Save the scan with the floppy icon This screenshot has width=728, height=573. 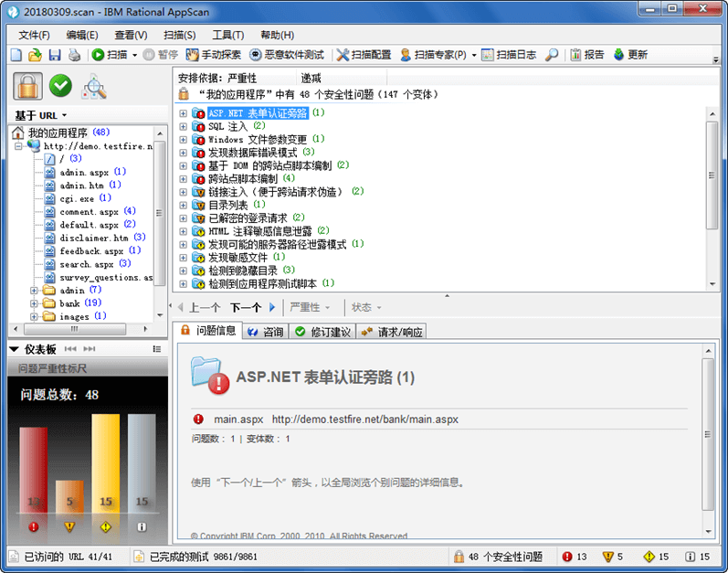55,55
